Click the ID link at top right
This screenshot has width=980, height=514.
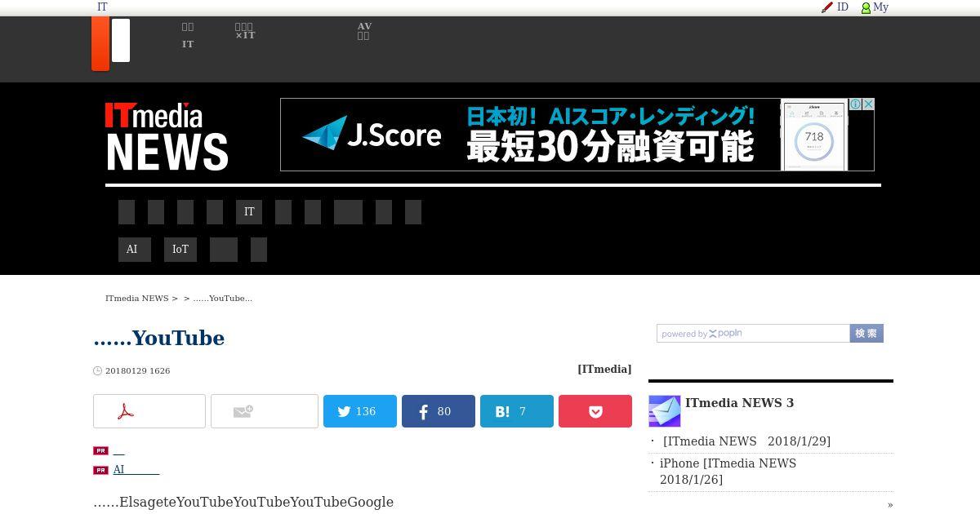[x=843, y=7]
